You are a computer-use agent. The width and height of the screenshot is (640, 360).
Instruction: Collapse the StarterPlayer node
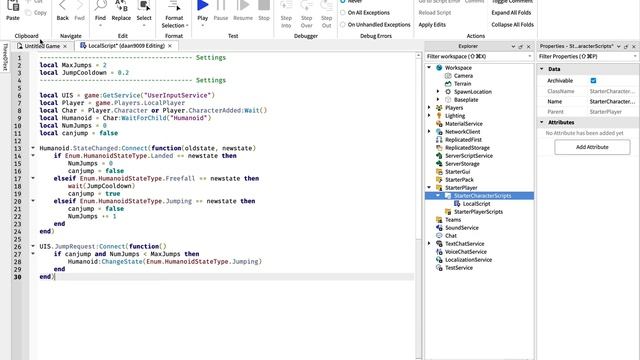click(x=429, y=188)
